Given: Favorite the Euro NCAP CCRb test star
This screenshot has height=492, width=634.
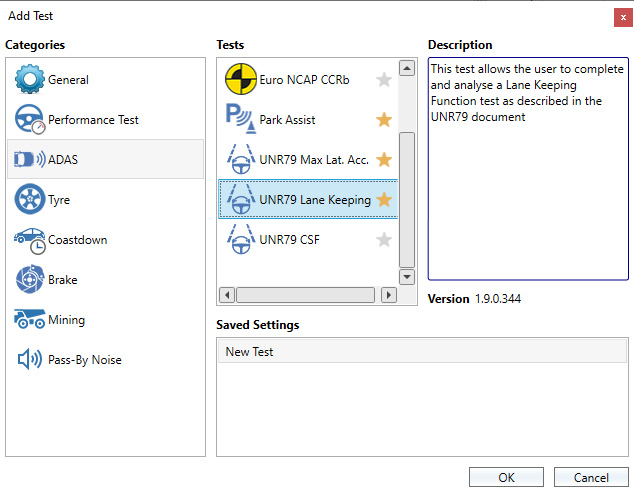Looking at the screenshot, I should click(x=384, y=80).
